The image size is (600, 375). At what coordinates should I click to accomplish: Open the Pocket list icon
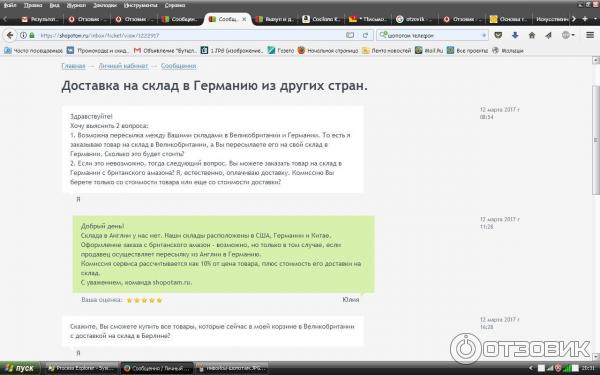(498, 35)
